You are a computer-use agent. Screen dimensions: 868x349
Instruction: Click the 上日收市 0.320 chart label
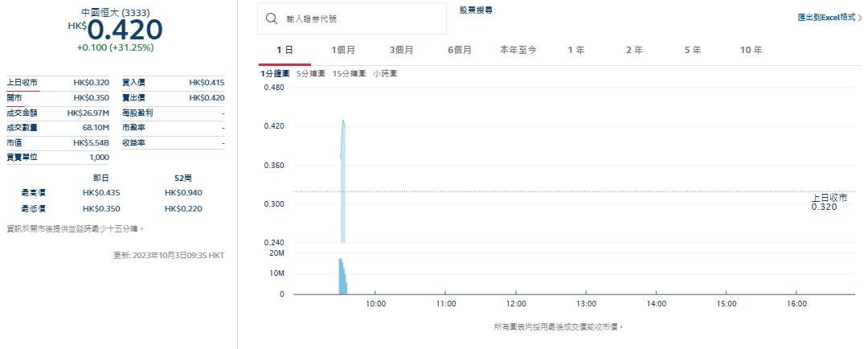[x=829, y=202]
